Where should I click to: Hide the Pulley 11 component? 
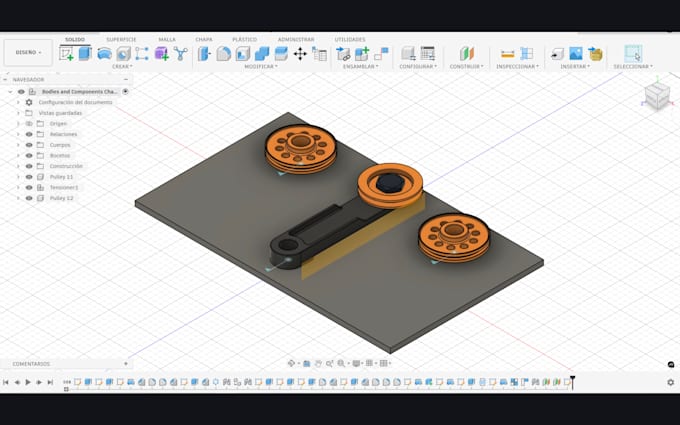[x=29, y=177]
